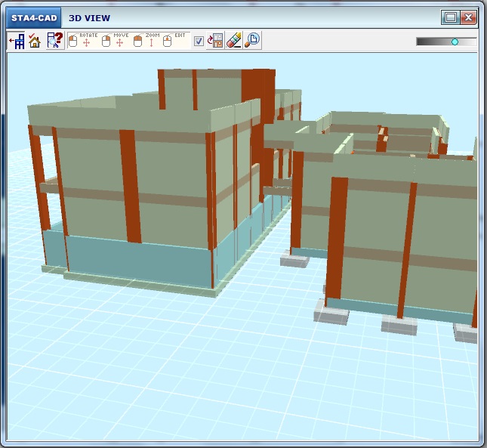This screenshot has height=448, width=487.
Task: Maximize the 3D view window
Action: click(x=451, y=17)
